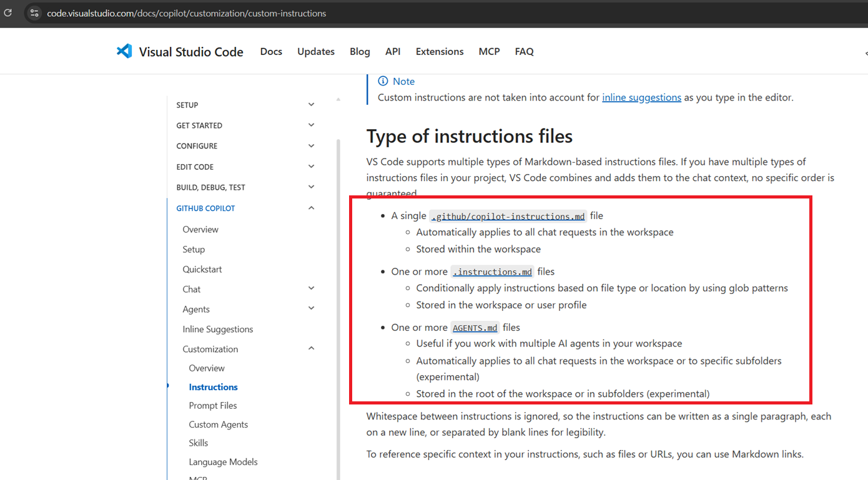Select SETUP in the sidebar
The image size is (868, 480).
[x=187, y=105]
